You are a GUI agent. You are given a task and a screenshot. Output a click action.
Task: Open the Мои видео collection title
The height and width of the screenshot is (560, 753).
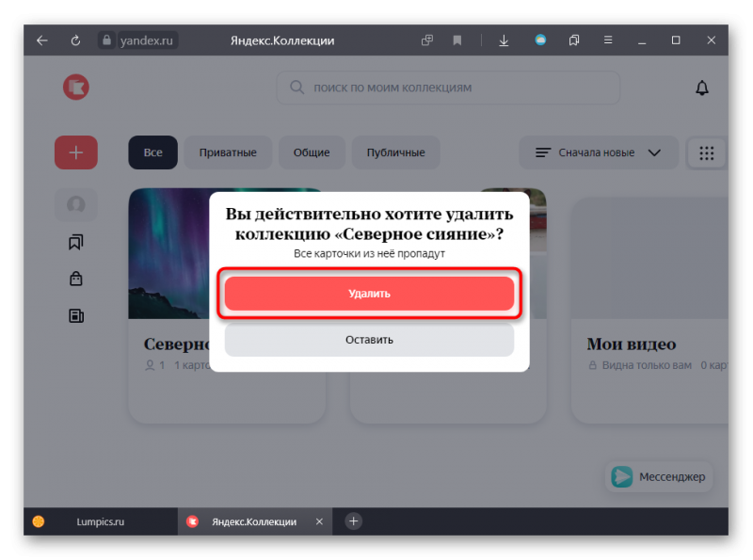(631, 344)
